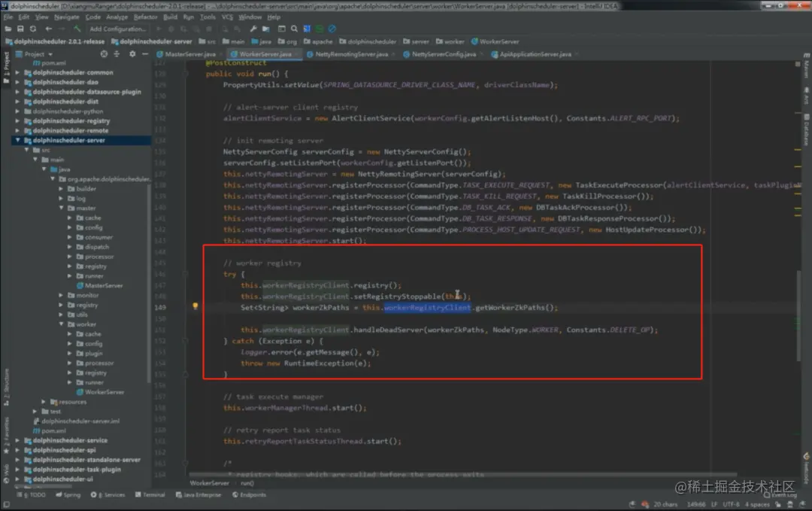The height and width of the screenshot is (511, 812).
Task: Expand the dolphinscheduler-service module
Action: (17, 440)
